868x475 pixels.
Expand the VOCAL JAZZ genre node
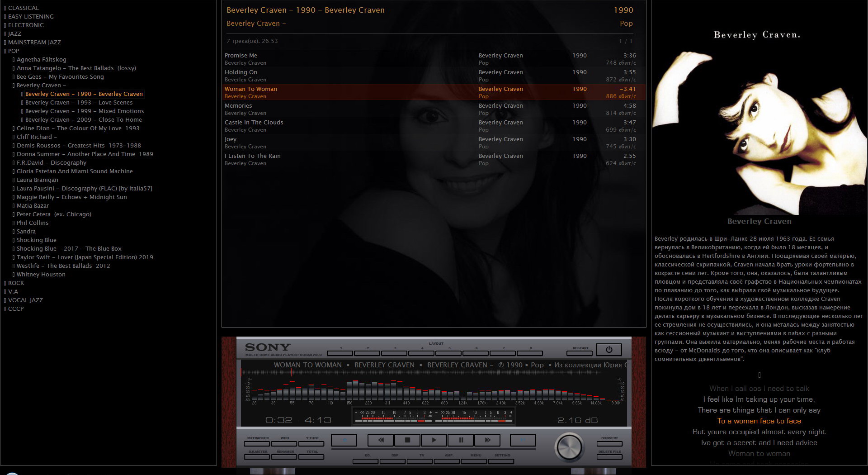(x=5, y=300)
